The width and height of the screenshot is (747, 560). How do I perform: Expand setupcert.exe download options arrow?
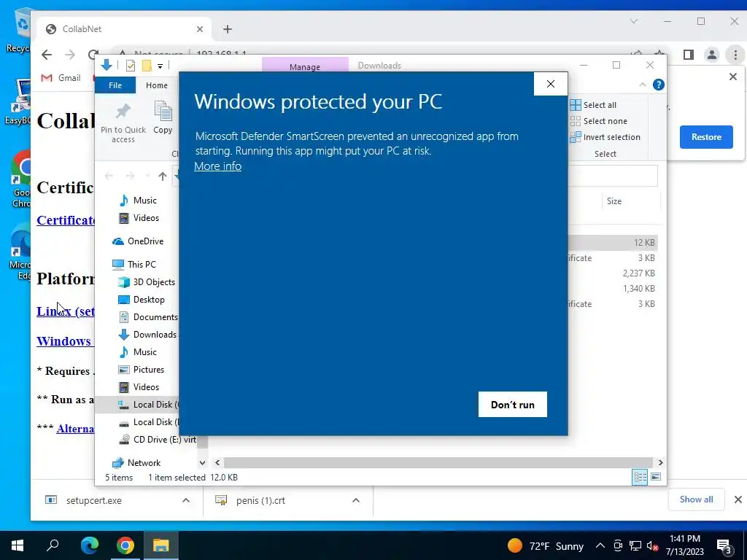(186, 500)
